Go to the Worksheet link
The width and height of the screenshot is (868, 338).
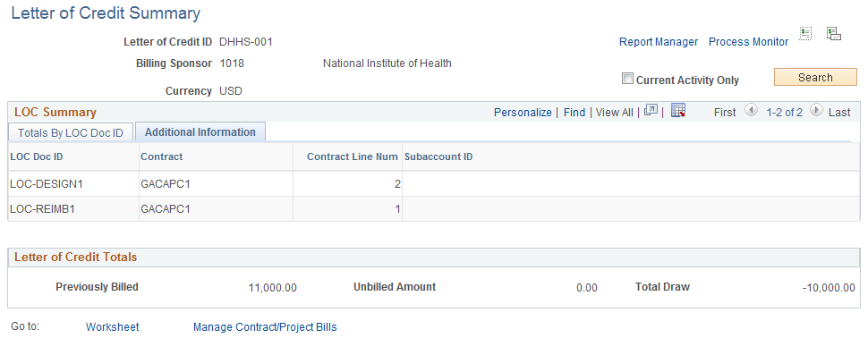[x=113, y=327]
